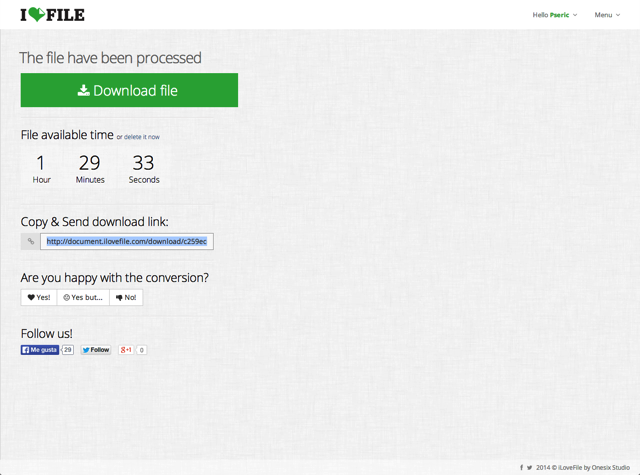Click the Download file button
This screenshot has width=640, height=475.
(129, 90)
